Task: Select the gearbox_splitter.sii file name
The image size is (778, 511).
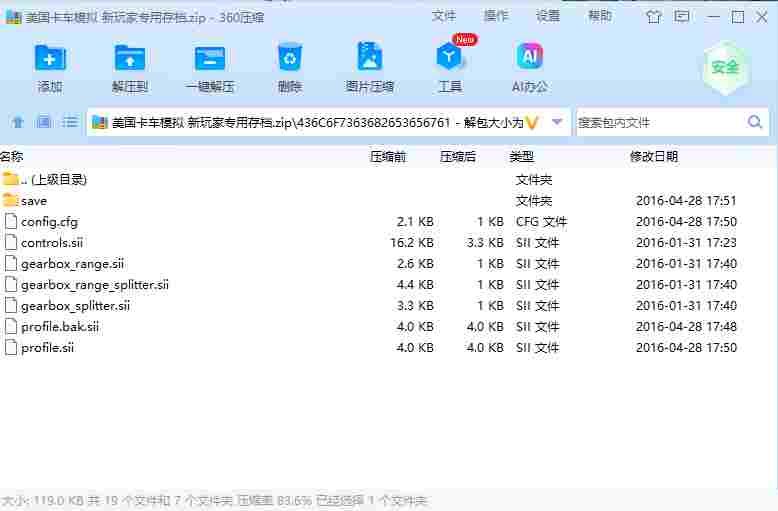Action: [75, 306]
